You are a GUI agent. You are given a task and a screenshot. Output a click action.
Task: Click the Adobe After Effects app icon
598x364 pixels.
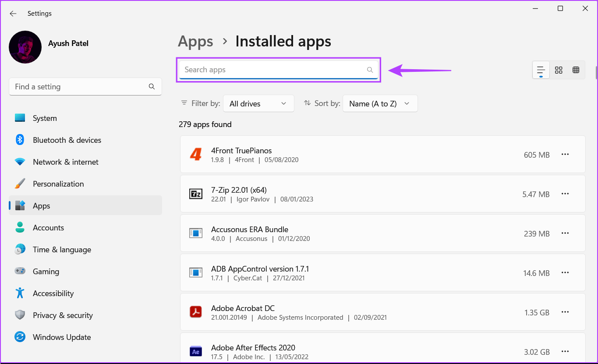click(x=195, y=351)
